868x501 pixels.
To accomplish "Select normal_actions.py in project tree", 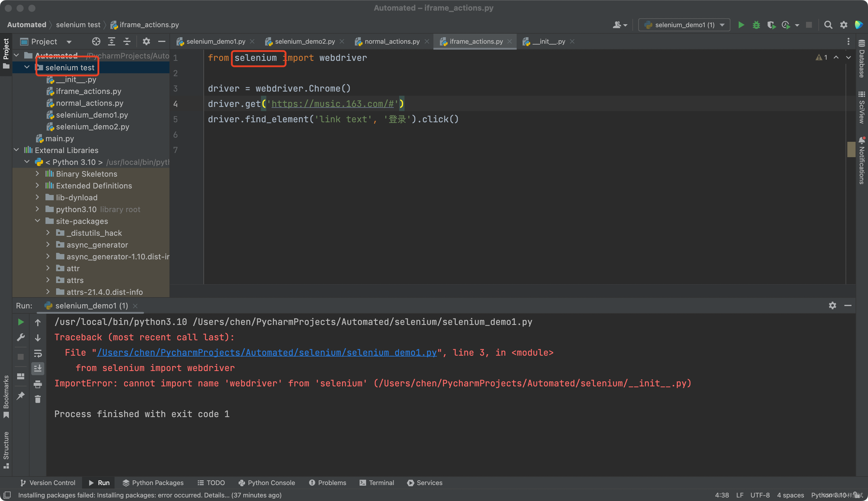I will tap(89, 103).
